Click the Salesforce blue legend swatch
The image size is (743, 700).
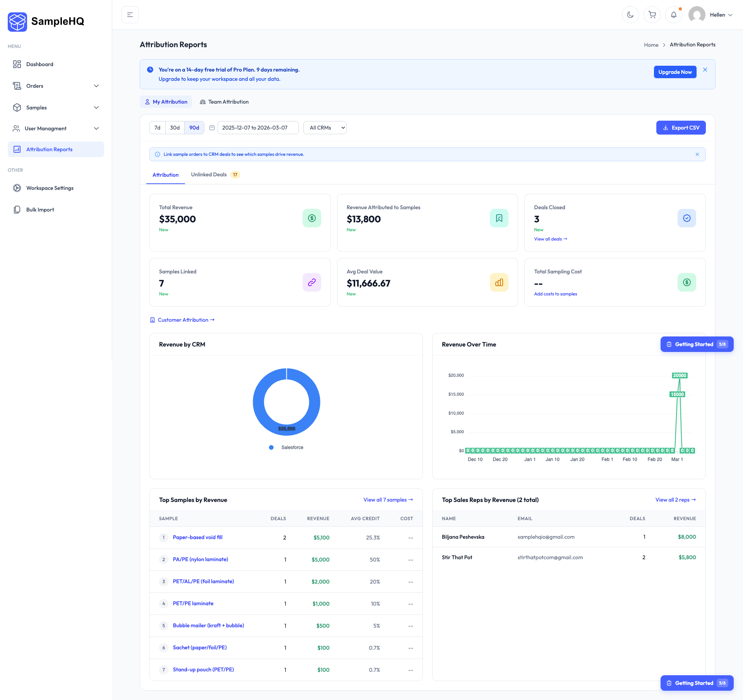tap(271, 447)
